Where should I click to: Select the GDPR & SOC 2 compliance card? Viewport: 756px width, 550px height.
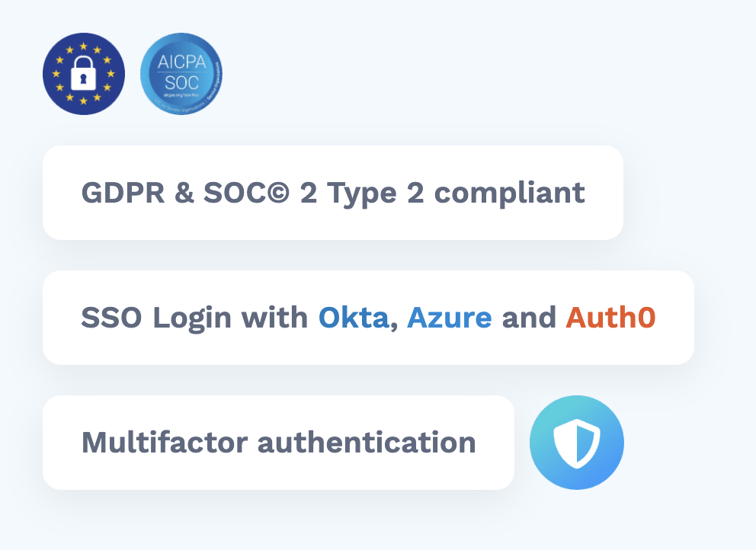(333, 193)
